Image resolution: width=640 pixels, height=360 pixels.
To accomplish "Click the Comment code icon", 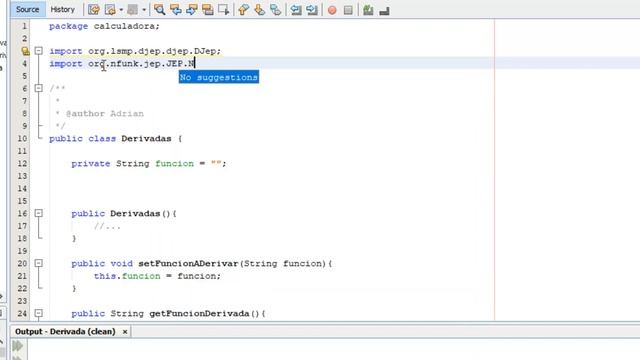I will pyautogui.click(x=368, y=10).
